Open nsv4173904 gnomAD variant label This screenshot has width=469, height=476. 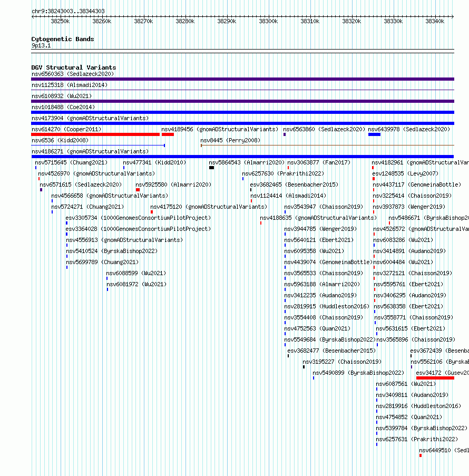90,118
